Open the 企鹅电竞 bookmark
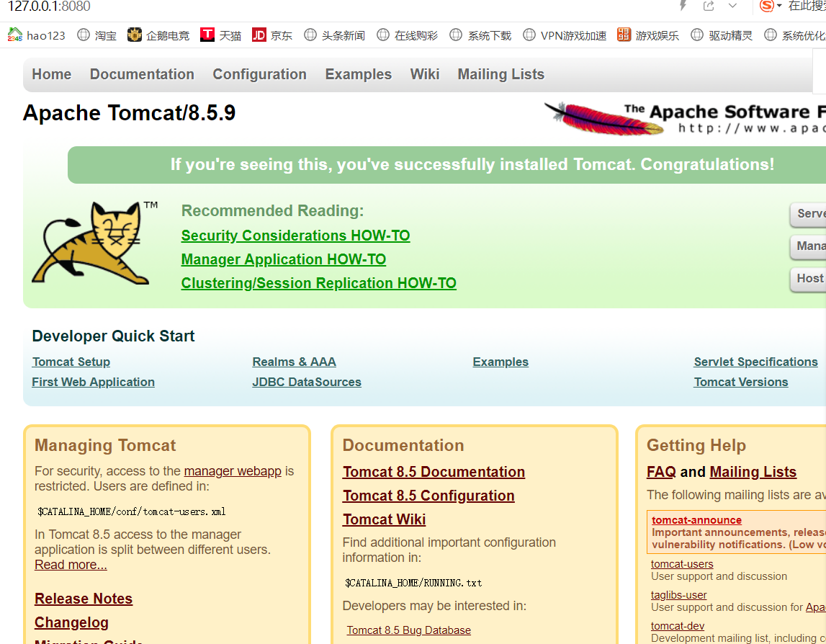 [x=158, y=35]
